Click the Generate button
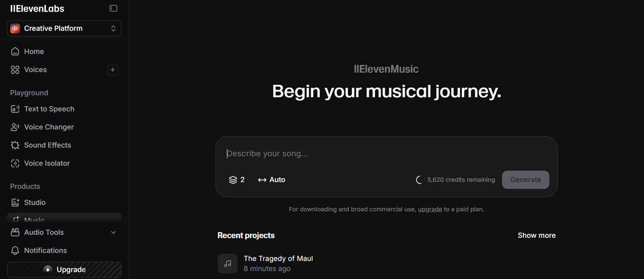Image resolution: width=644 pixels, height=279 pixels. click(x=526, y=180)
